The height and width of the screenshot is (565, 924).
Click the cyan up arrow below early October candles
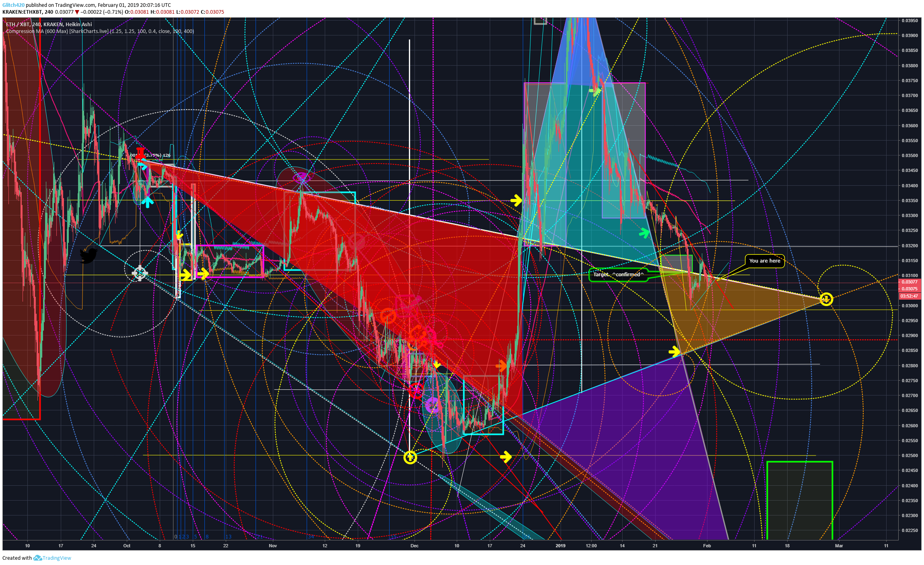(147, 201)
